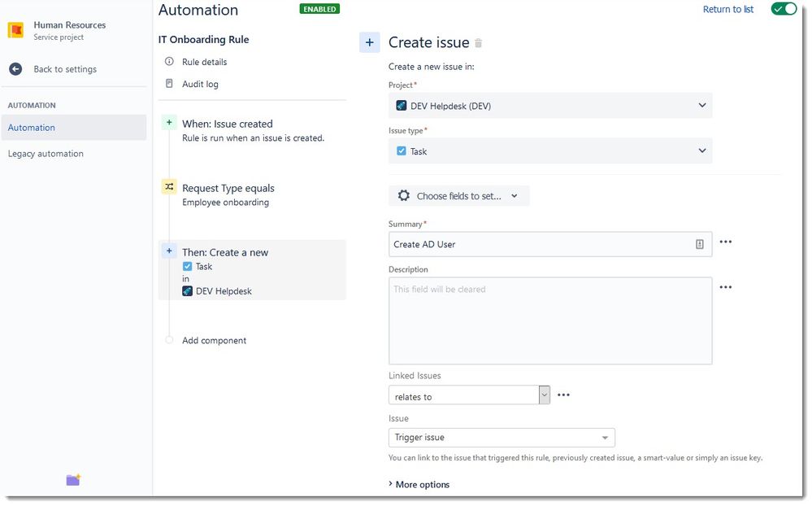Open the Issue dropdown showing Trigger issue
Screen dimensions: 812x506
tap(502, 438)
